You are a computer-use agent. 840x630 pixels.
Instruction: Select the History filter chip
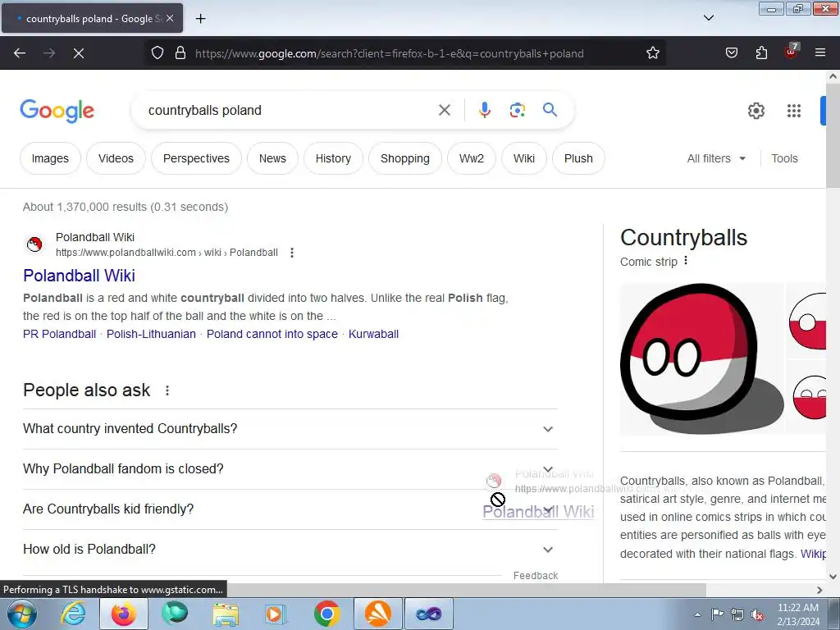[333, 158]
